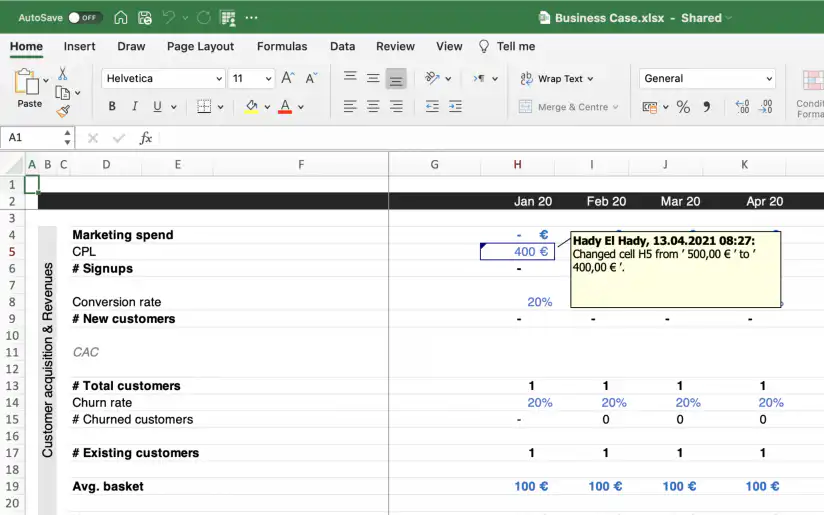This screenshot has height=515, width=824.
Task: Toggle Italic formatting
Action: (x=135, y=107)
